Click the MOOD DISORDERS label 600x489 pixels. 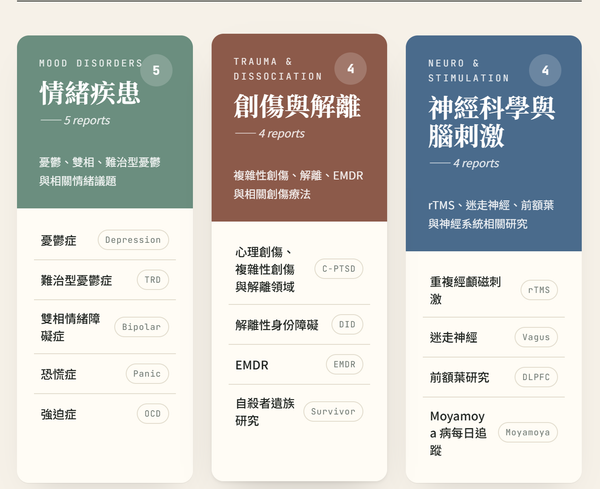[x=91, y=63]
